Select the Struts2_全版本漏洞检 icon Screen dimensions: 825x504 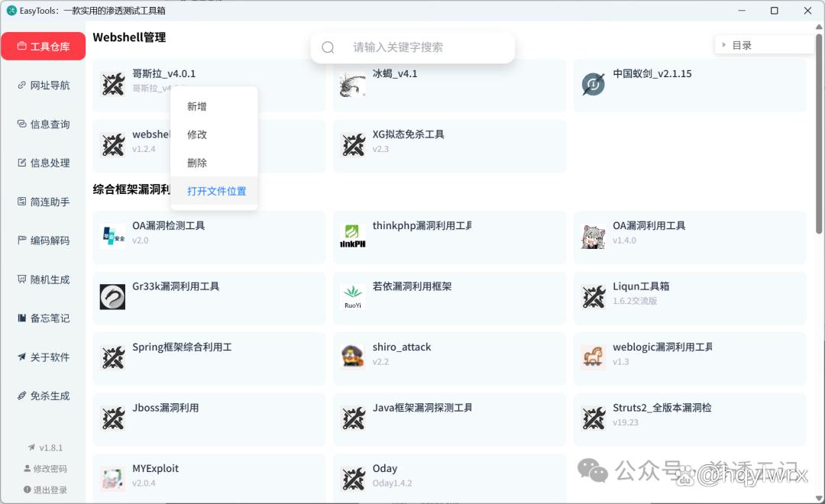(593, 418)
